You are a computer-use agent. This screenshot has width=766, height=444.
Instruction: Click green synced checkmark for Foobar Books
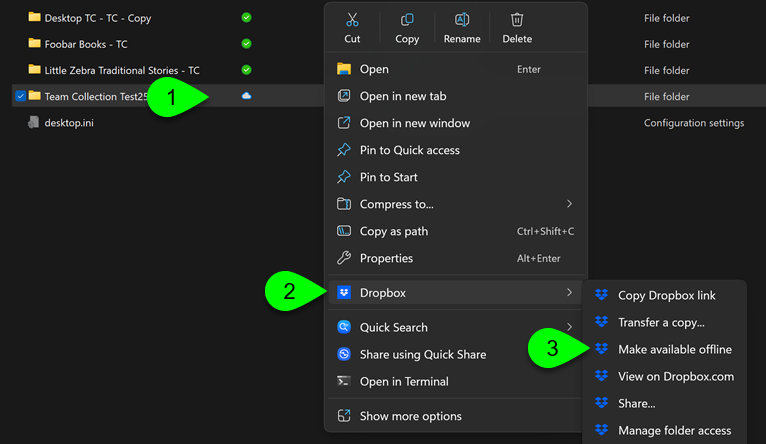[x=246, y=44]
